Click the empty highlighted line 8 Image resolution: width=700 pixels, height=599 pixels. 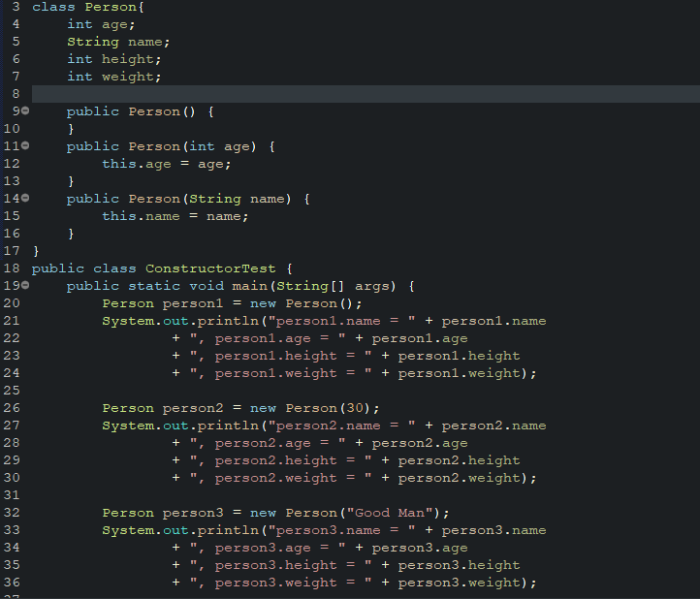tap(366, 94)
